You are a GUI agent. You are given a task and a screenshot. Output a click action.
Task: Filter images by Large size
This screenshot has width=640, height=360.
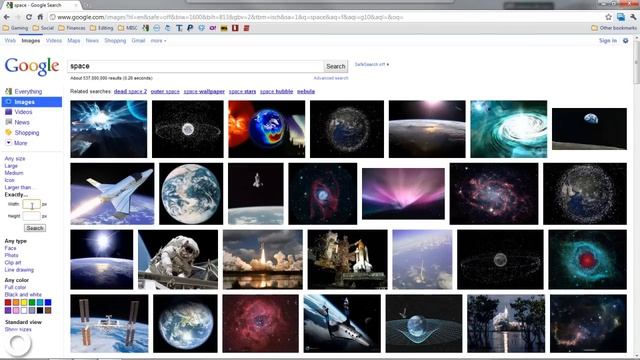pyautogui.click(x=11, y=166)
